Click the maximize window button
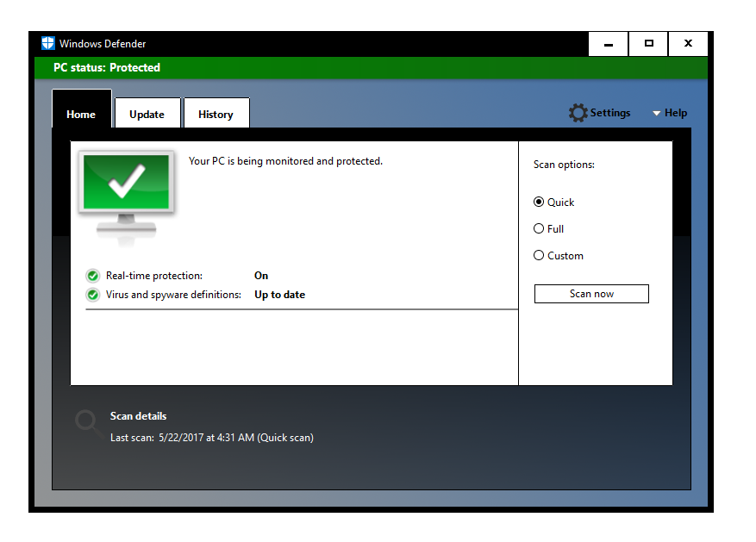 (647, 43)
